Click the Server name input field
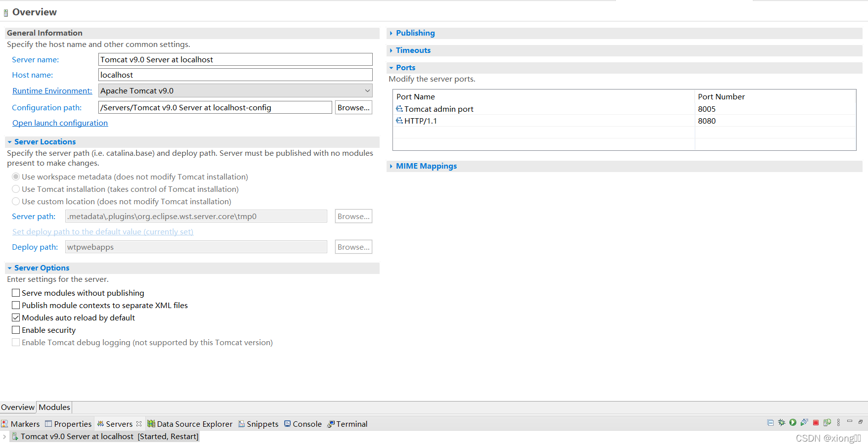The height and width of the screenshot is (448, 868). pos(235,59)
